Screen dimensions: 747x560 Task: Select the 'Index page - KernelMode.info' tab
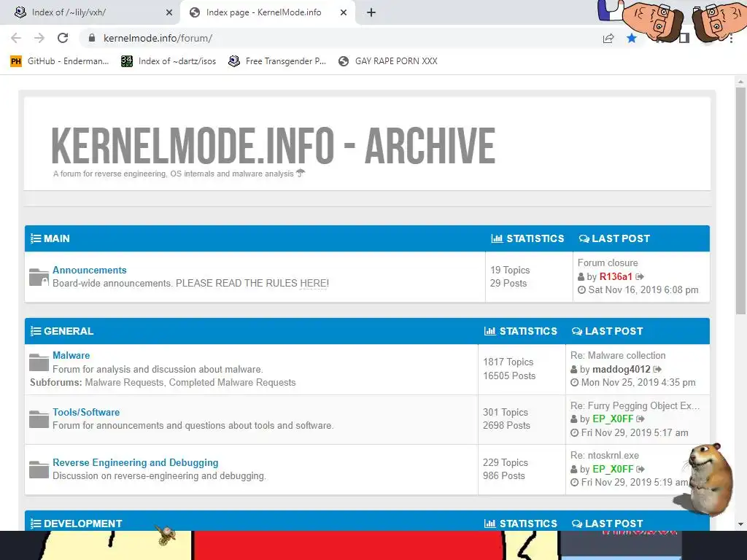pyautogui.click(x=268, y=12)
